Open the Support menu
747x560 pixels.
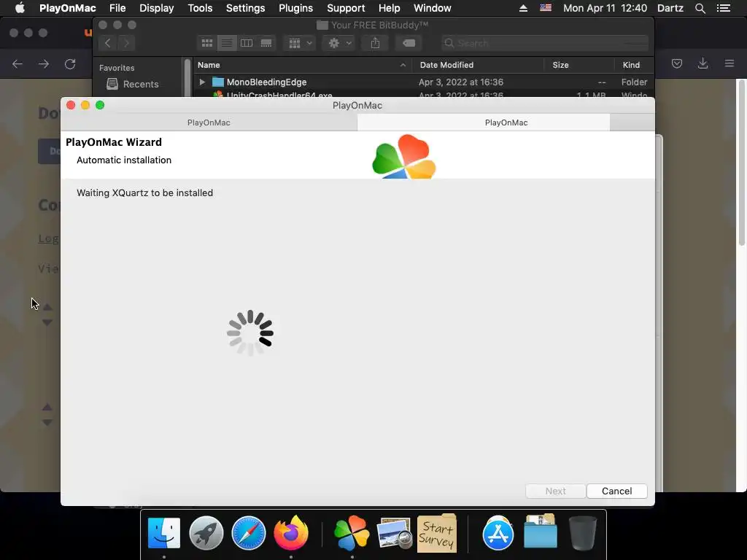[345, 8]
